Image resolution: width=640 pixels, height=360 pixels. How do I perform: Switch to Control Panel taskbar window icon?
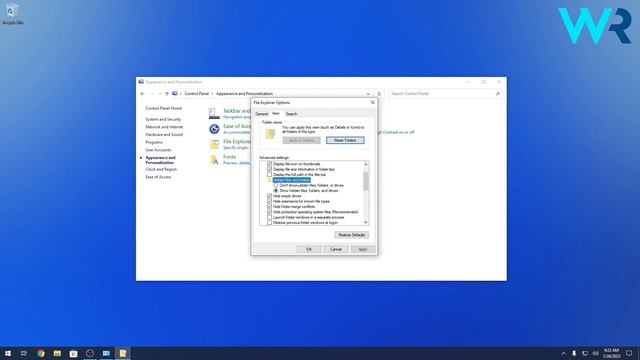click(106, 353)
